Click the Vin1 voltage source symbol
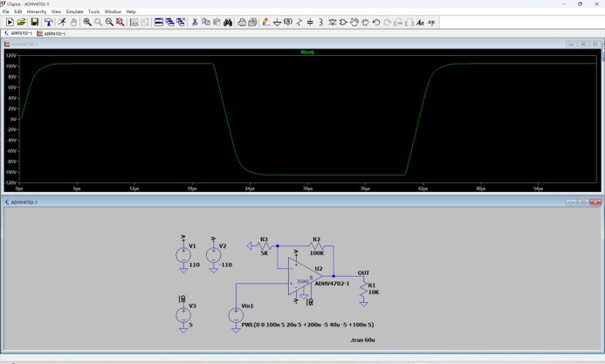 tap(236, 315)
